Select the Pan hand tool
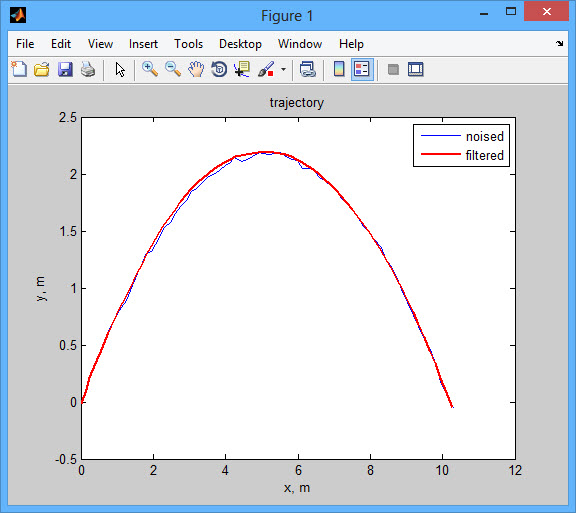Image resolution: width=576 pixels, height=513 pixels. pyautogui.click(x=196, y=69)
